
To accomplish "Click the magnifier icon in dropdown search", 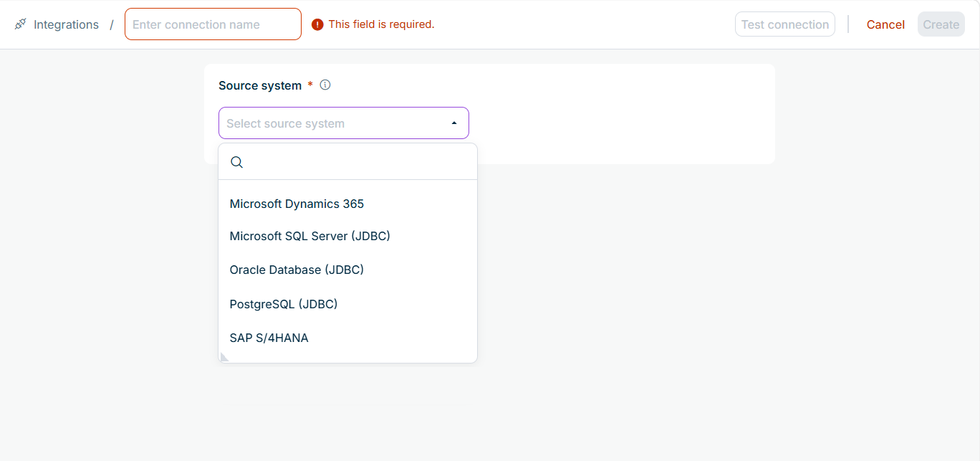I will coord(236,162).
